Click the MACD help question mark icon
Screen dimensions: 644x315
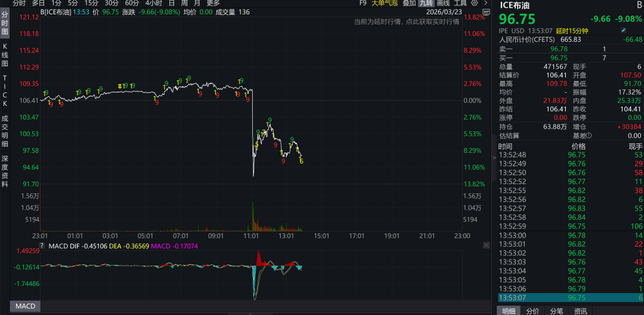click(42, 245)
